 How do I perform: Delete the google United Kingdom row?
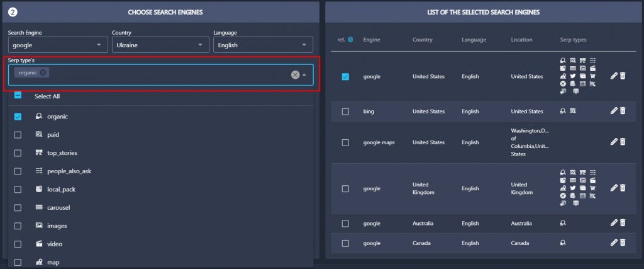click(x=623, y=188)
